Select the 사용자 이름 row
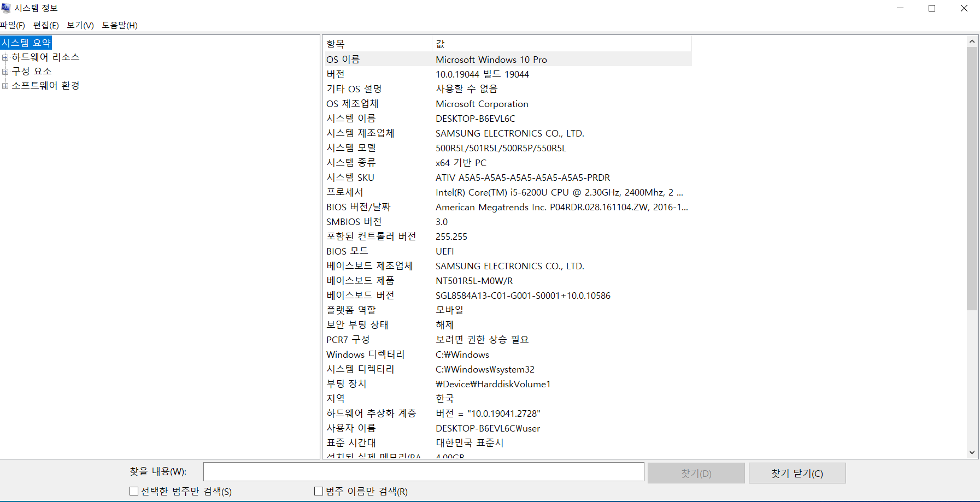The height and width of the screenshot is (502, 980). click(x=507, y=428)
